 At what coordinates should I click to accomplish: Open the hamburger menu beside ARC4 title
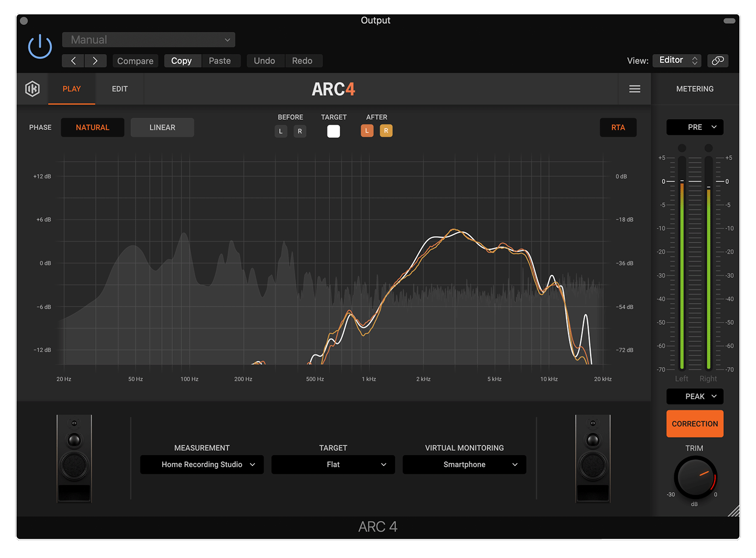click(x=635, y=89)
